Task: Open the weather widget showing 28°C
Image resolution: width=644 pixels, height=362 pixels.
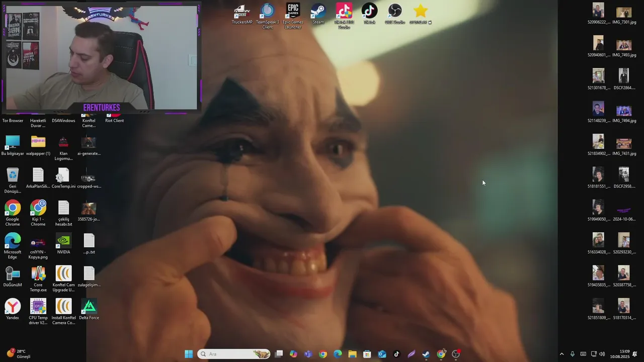Action: pos(19,354)
